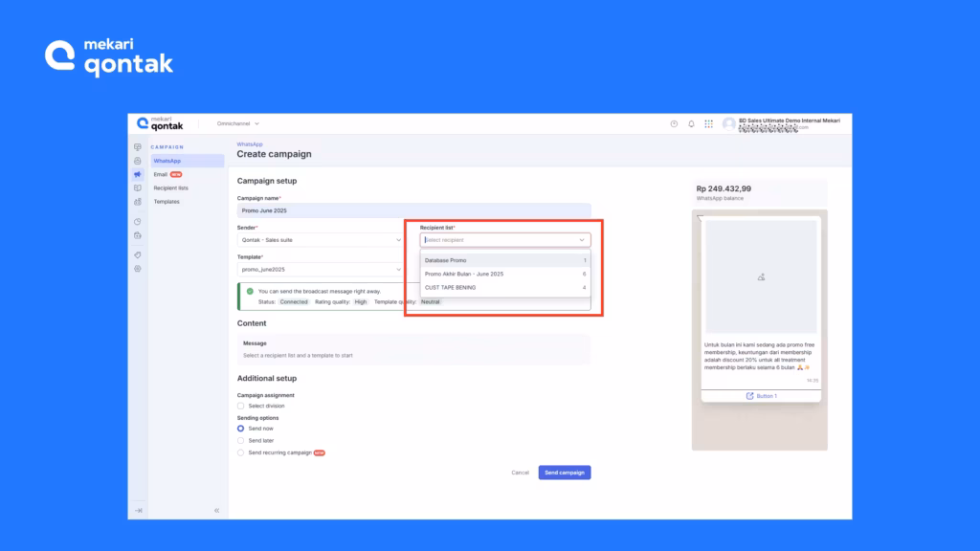Open the app launcher grid icon
Screen dimensions: 980x551
click(x=709, y=123)
